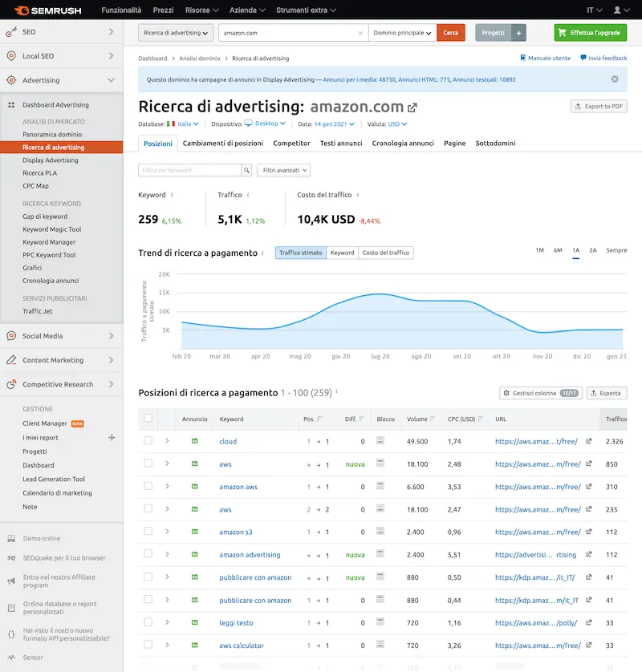642x672 pixels.
Task: Open the Risorse top menu
Action: [x=202, y=10]
